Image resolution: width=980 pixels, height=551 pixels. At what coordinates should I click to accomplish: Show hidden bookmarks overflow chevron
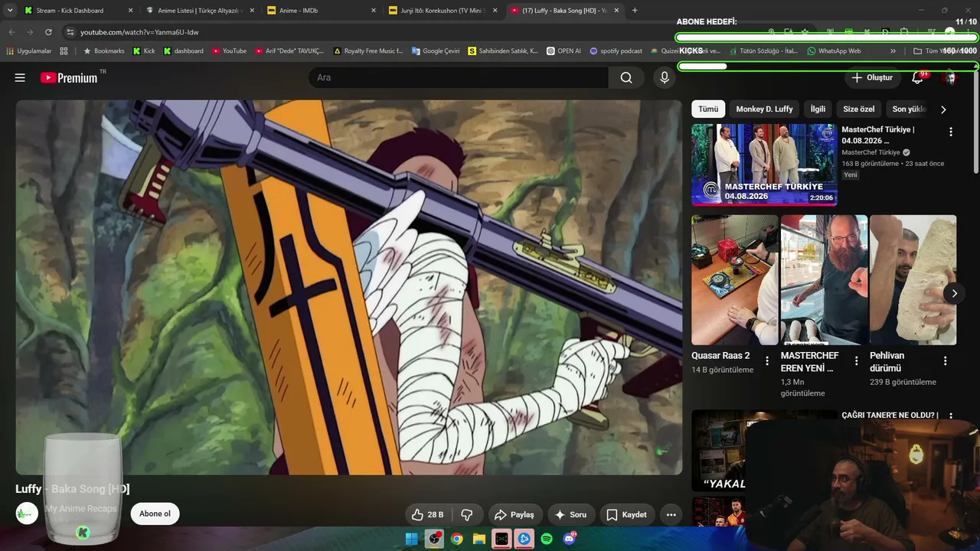coord(893,51)
